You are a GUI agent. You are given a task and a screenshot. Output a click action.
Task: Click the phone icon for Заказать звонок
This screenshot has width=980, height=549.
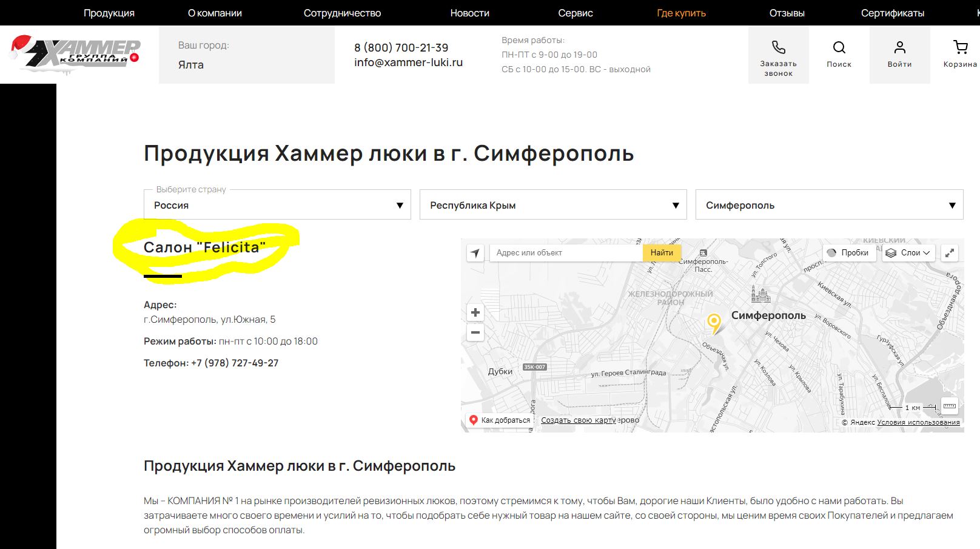[x=778, y=47]
